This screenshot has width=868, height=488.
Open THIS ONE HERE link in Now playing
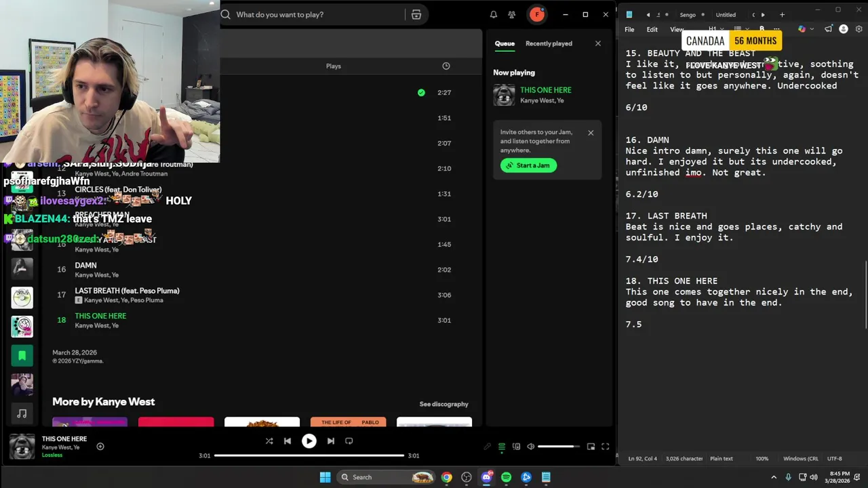pos(546,90)
